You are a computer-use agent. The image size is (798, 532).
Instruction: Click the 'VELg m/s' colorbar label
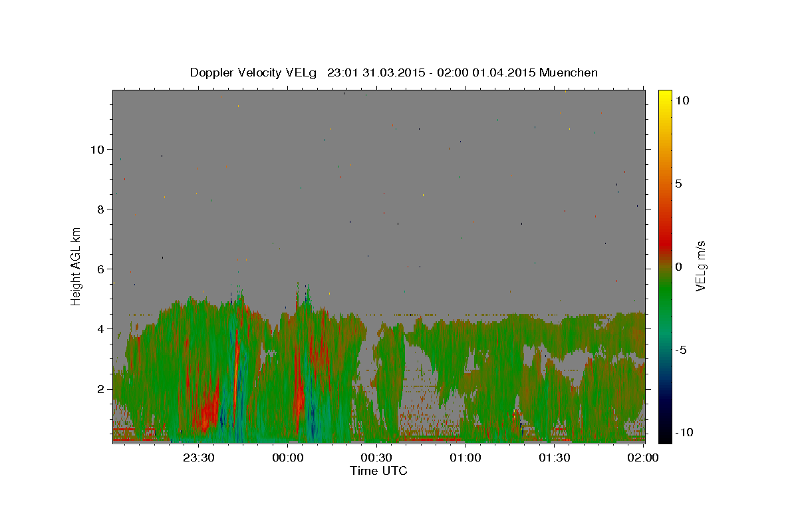click(x=700, y=267)
